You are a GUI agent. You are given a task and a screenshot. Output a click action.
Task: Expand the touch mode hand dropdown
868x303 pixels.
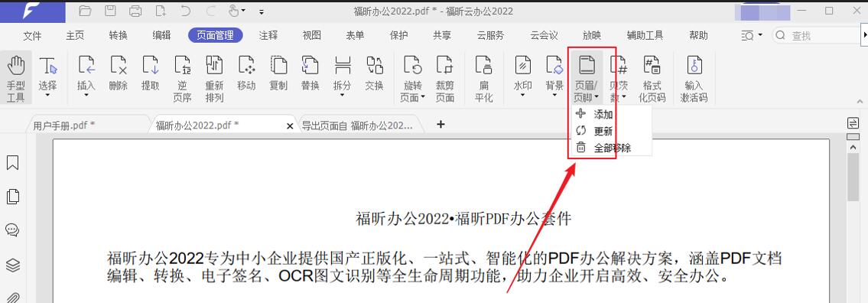pyautogui.click(x=243, y=11)
